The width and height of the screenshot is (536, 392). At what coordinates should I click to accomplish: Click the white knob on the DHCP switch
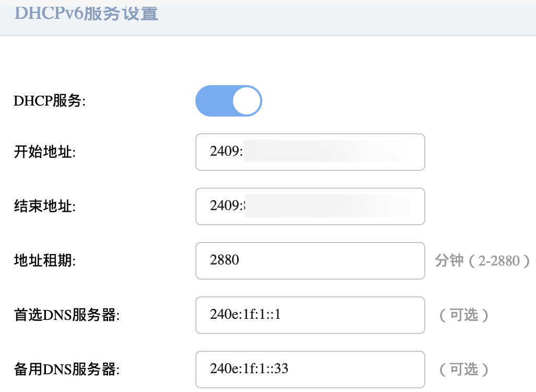tap(246, 101)
